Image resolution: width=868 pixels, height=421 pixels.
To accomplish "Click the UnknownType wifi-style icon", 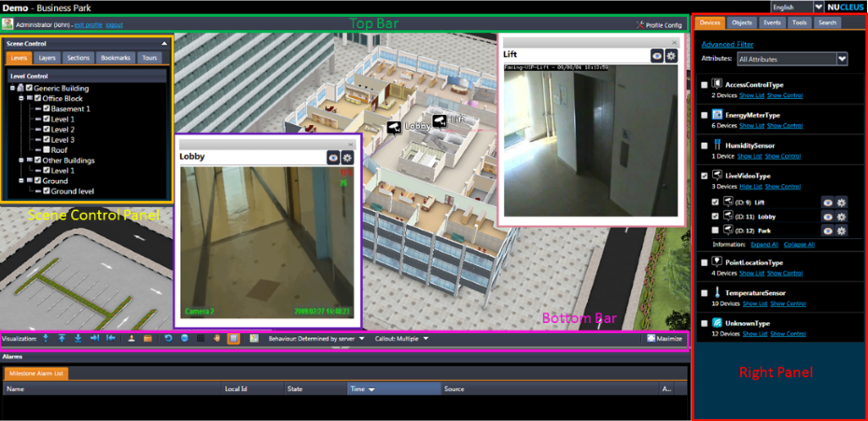I will click(717, 322).
